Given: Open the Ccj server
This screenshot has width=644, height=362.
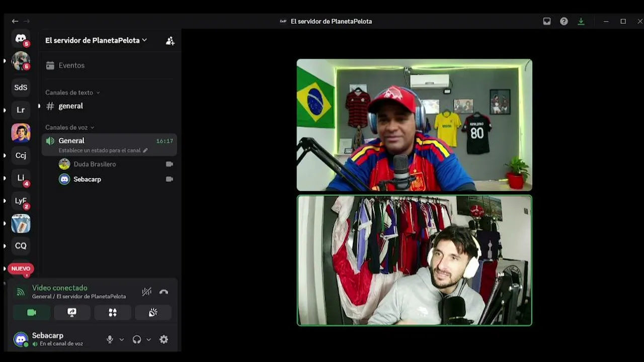Looking at the screenshot, I should pos(21,155).
